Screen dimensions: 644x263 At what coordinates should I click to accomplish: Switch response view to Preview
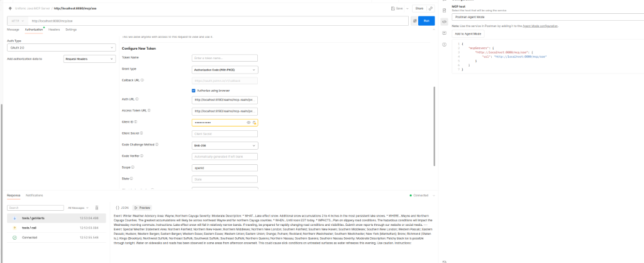pos(143,208)
